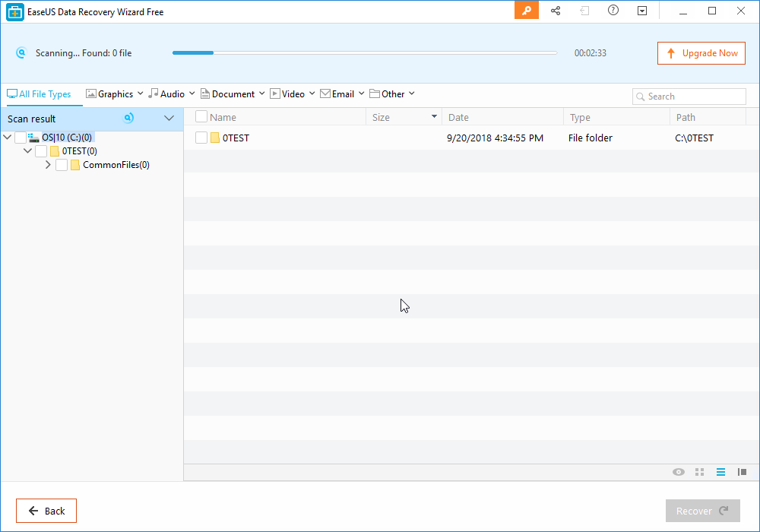Click the scan progress bar
This screenshot has width=760, height=532.
click(365, 52)
